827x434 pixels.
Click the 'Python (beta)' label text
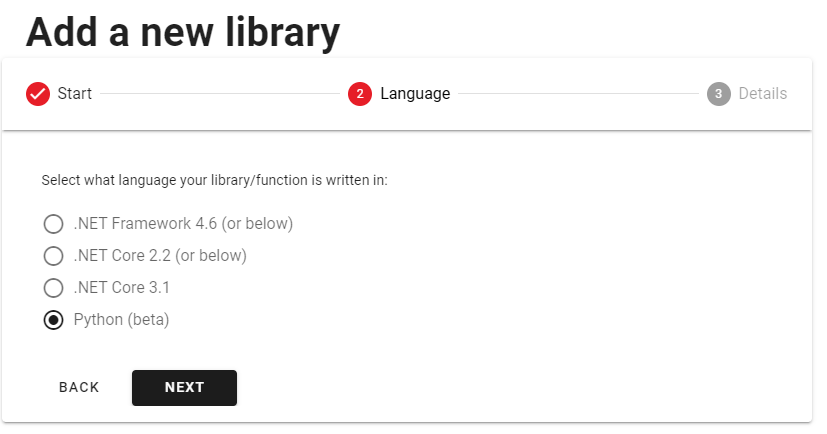121,320
